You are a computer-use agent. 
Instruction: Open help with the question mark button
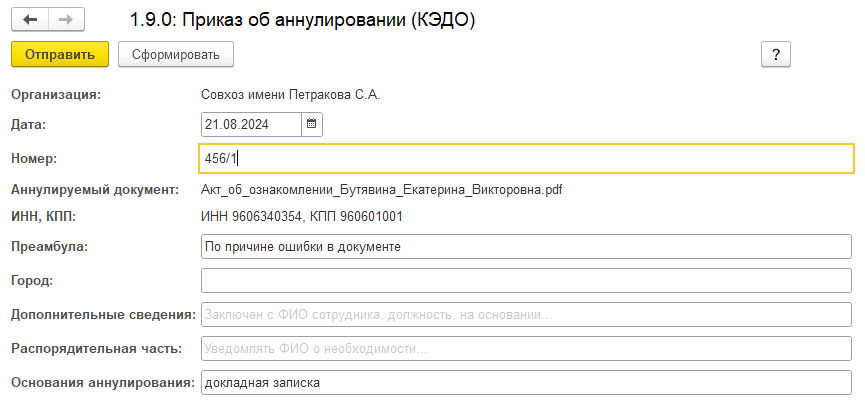click(776, 55)
